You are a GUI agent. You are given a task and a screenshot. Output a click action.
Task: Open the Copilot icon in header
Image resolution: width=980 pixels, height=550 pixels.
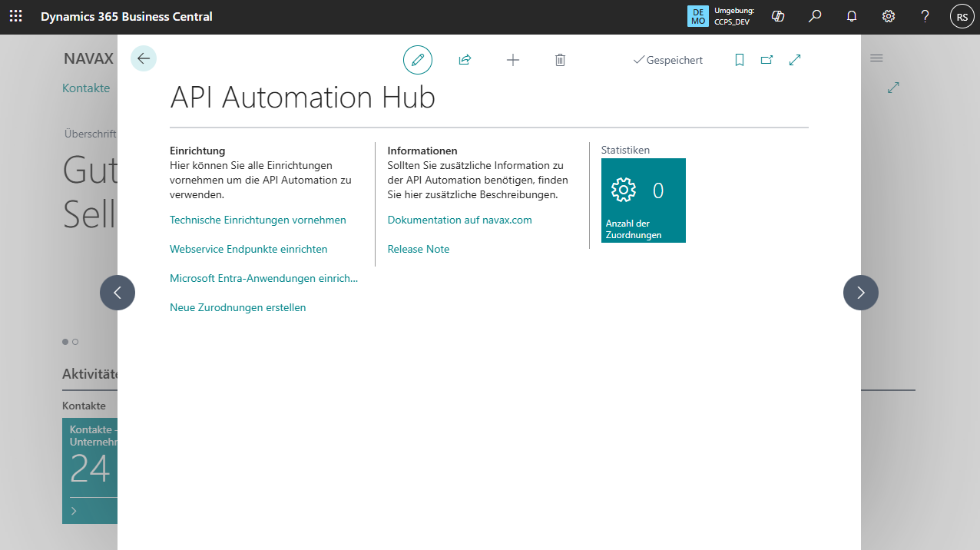click(778, 16)
